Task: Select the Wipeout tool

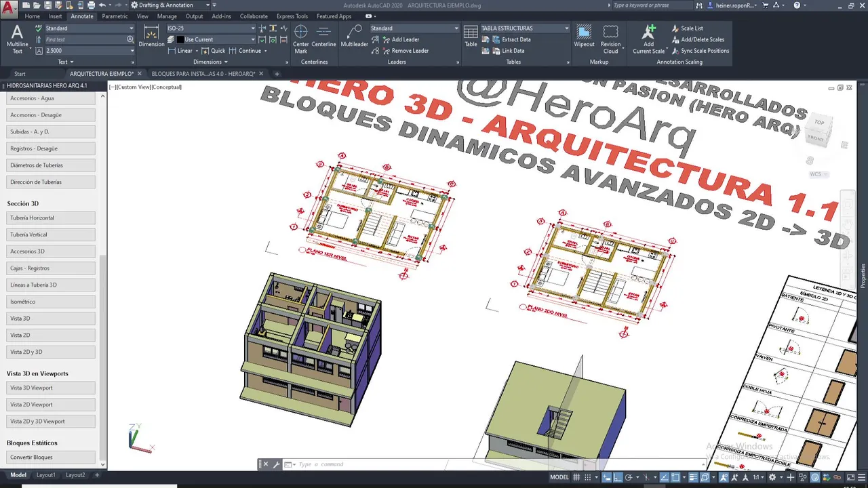Action: [584, 37]
